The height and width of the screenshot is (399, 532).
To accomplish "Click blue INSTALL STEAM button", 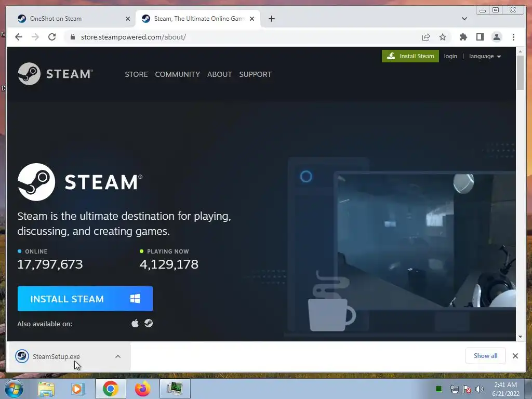I will pos(85,299).
